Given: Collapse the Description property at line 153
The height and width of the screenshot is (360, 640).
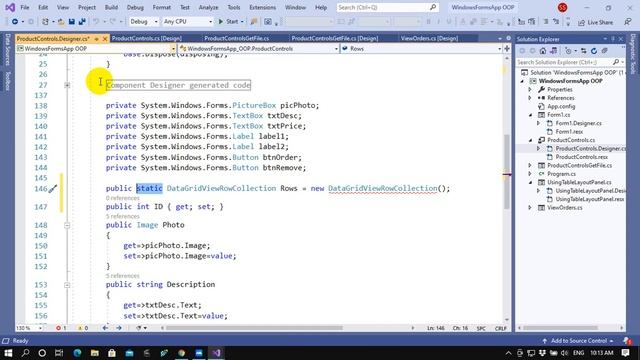Looking at the screenshot, I should (67, 285).
